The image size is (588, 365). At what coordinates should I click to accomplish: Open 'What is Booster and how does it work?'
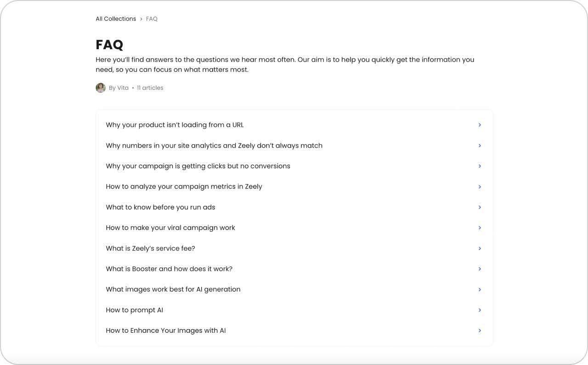click(x=169, y=269)
